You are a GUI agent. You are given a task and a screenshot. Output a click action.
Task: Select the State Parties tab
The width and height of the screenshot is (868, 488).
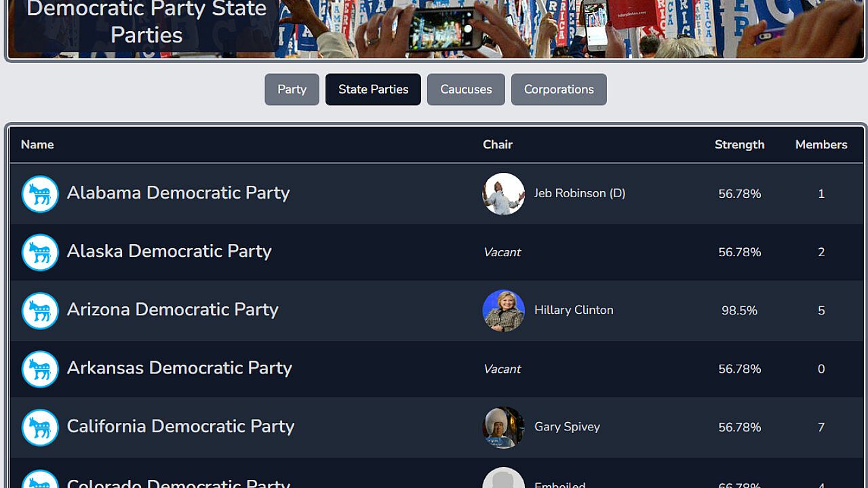(x=373, y=89)
